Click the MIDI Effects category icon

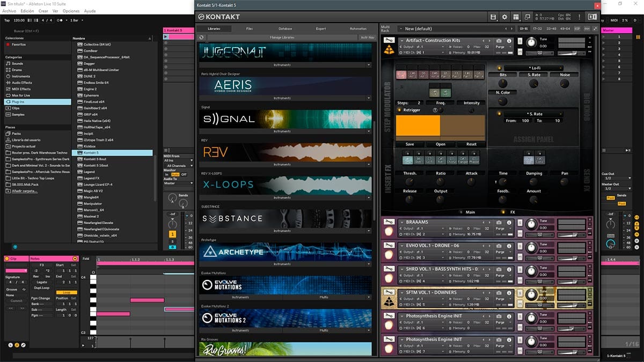8,89
